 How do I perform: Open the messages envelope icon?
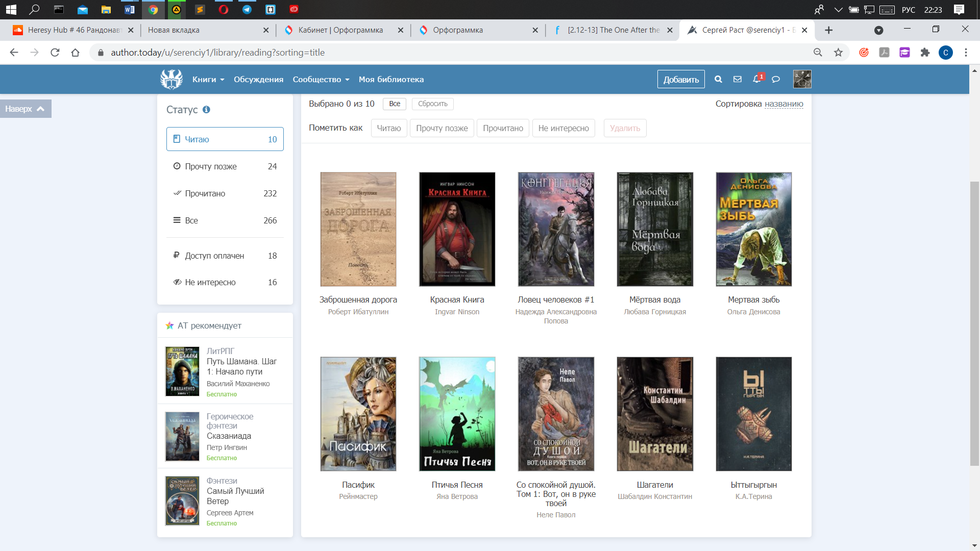coord(738,79)
